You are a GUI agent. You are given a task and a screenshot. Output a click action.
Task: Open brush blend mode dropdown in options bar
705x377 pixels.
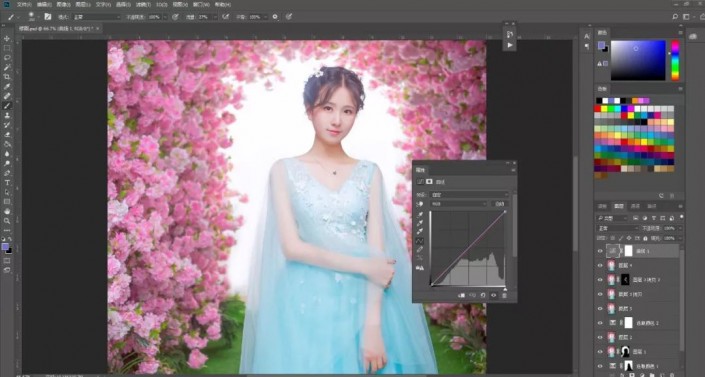[x=98, y=17]
